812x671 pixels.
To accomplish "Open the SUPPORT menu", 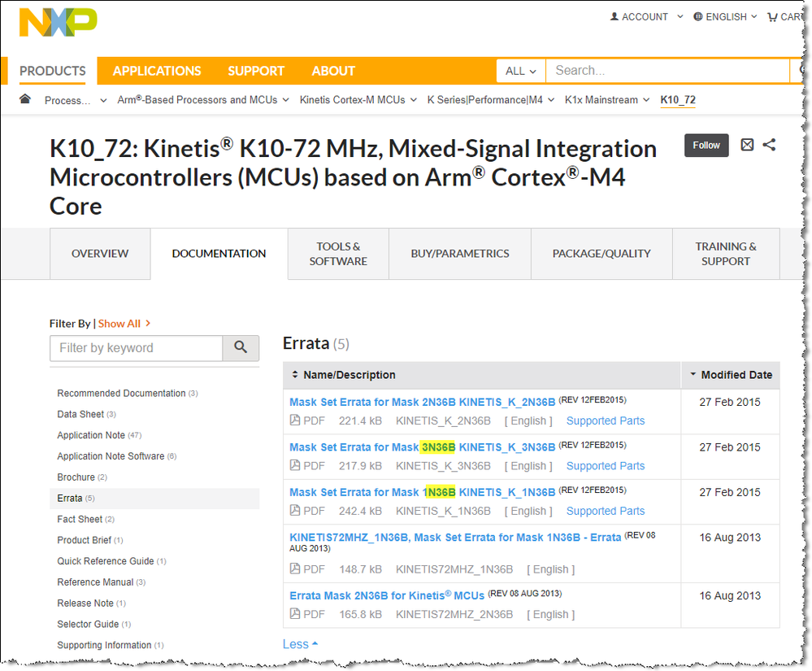I will (x=256, y=71).
